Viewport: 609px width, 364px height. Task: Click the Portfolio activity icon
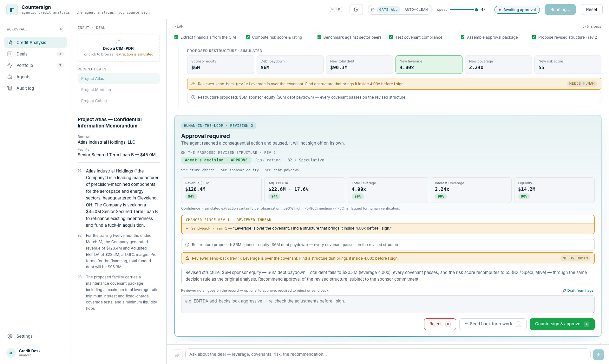pos(10,65)
